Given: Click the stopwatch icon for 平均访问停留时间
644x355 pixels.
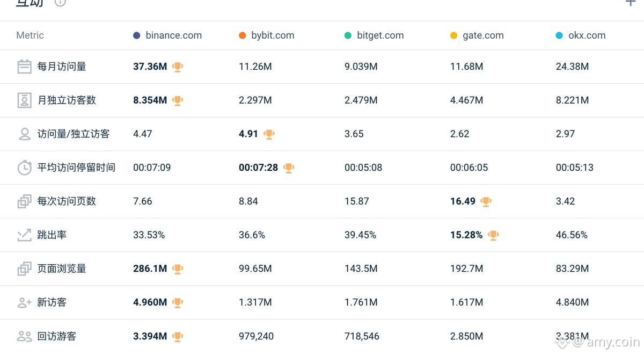Looking at the screenshot, I should pyautogui.click(x=25, y=168).
